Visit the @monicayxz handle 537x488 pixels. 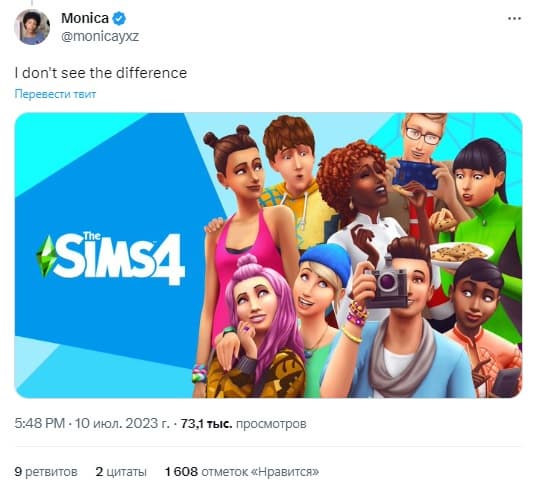pyautogui.click(x=100, y=36)
